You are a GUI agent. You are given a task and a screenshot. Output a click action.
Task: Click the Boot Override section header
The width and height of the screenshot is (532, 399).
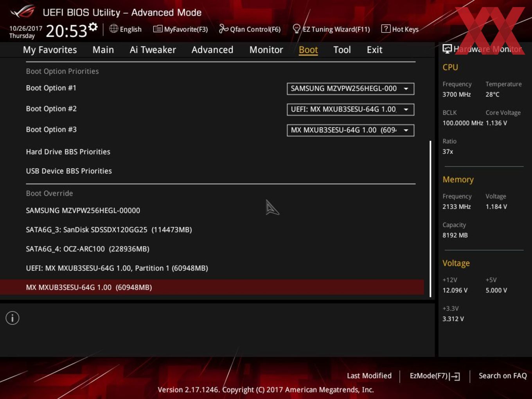pyautogui.click(x=49, y=193)
